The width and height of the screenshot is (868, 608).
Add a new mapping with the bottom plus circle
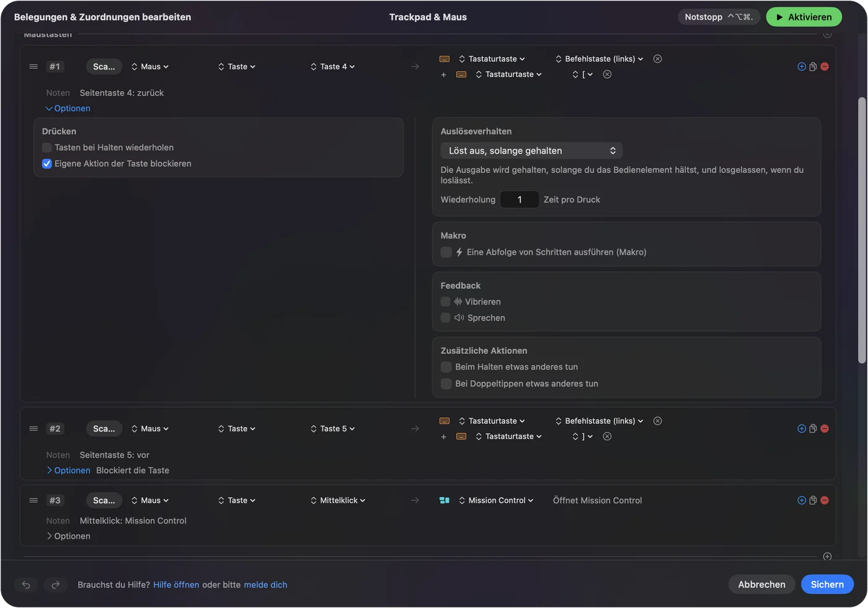pyautogui.click(x=827, y=557)
